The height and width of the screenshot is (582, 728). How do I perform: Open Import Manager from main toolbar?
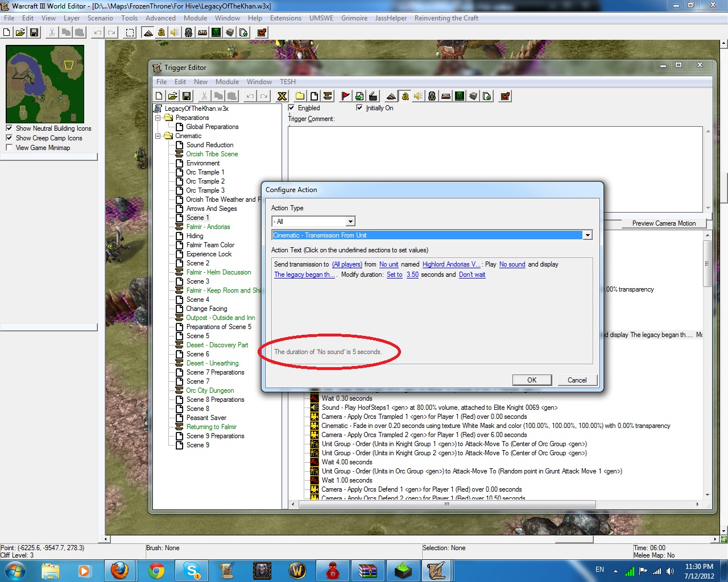click(x=243, y=32)
